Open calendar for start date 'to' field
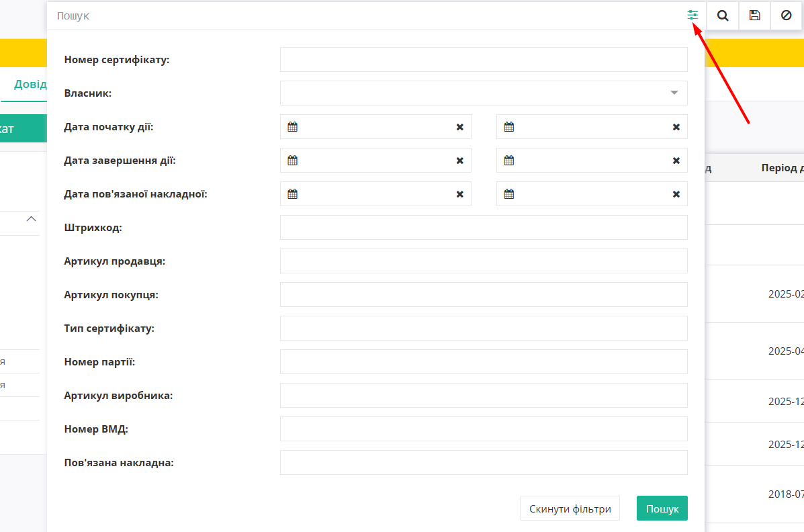Image resolution: width=804 pixels, height=532 pixels. pos(508,127)
